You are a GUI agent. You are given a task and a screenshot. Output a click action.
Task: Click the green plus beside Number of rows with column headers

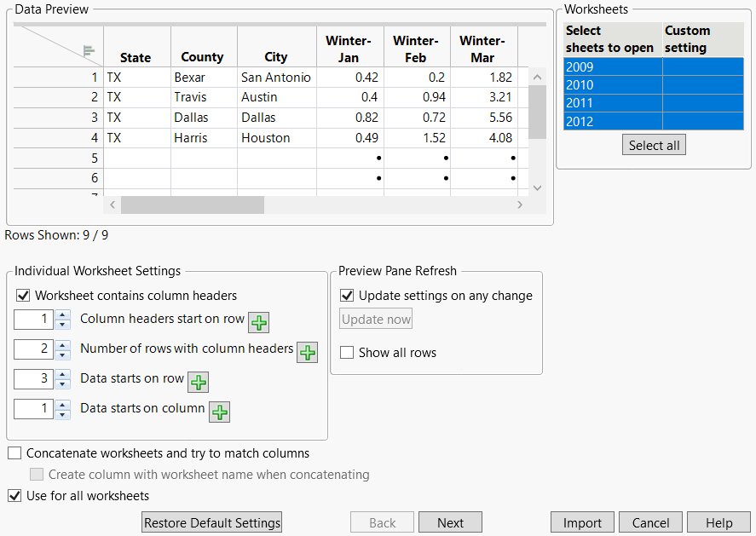(x=308, y=352)
